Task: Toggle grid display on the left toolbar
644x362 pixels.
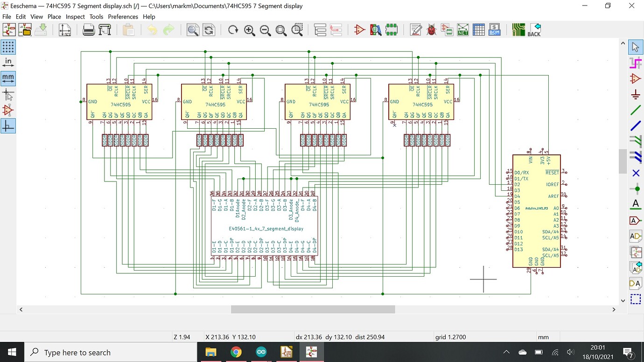Action: tap(8, 47)
